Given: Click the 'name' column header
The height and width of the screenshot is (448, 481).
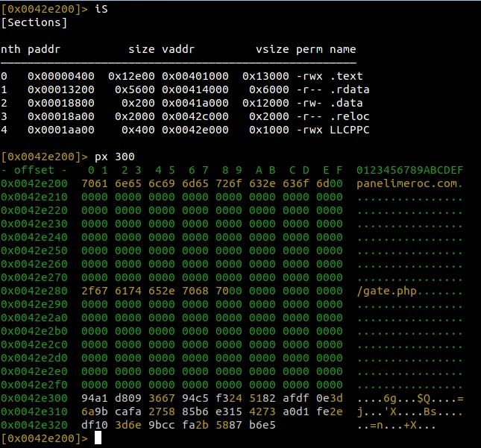Looking at the screenshot, I should (x=343, y=49).
